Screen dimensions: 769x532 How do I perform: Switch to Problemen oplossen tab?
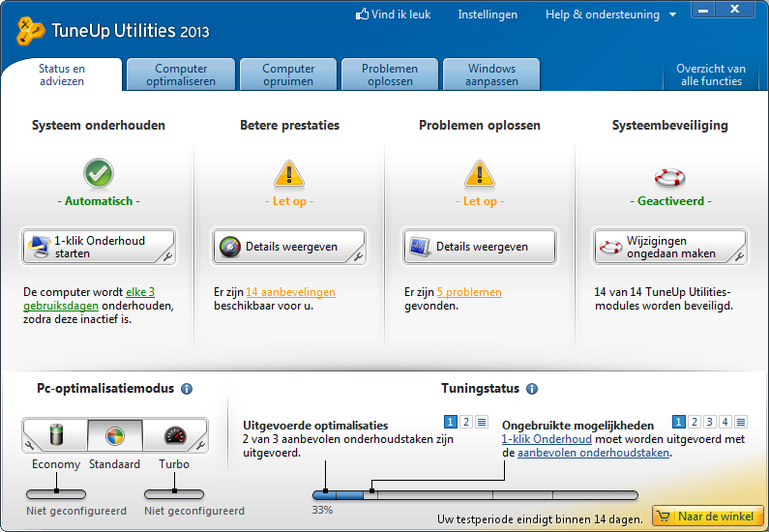390,74
